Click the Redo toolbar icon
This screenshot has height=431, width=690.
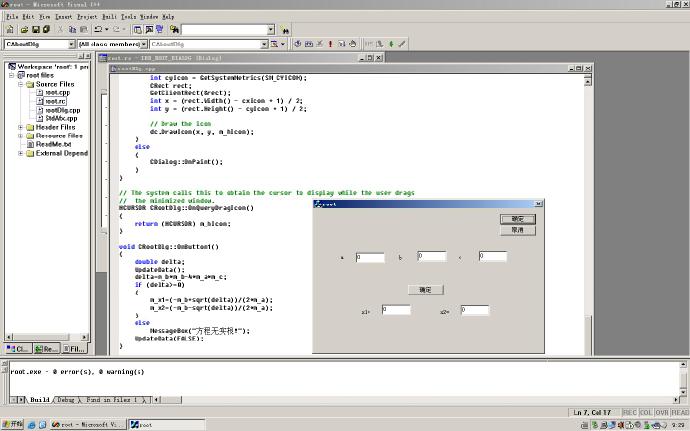coord(116,29)
